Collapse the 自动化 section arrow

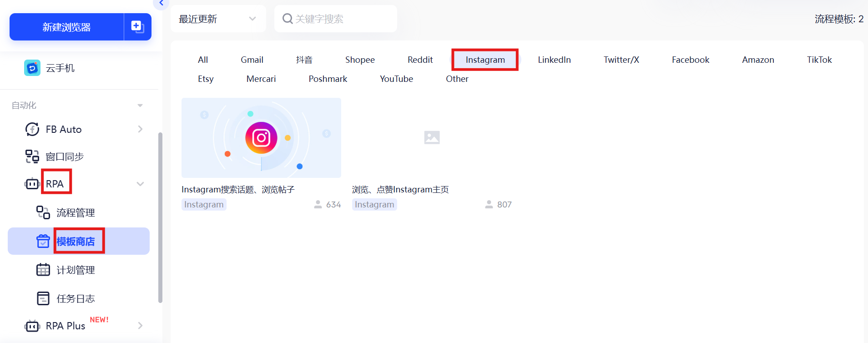(x=140, y=106)
